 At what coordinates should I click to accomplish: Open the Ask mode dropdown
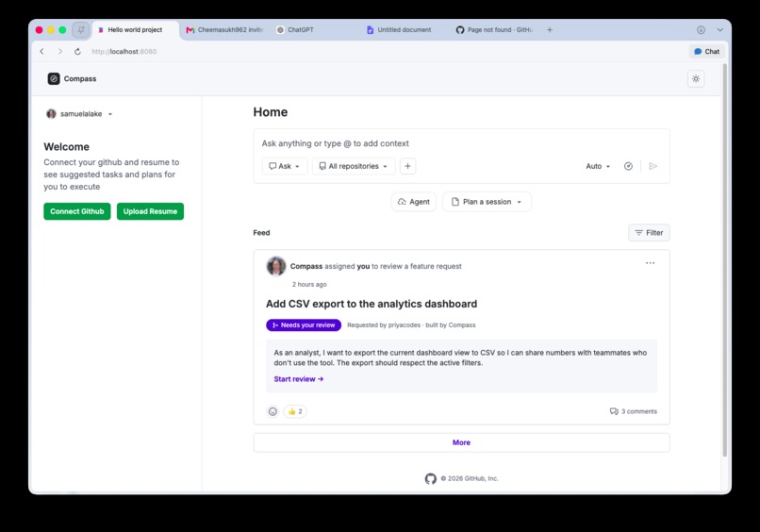click(285, 166)
